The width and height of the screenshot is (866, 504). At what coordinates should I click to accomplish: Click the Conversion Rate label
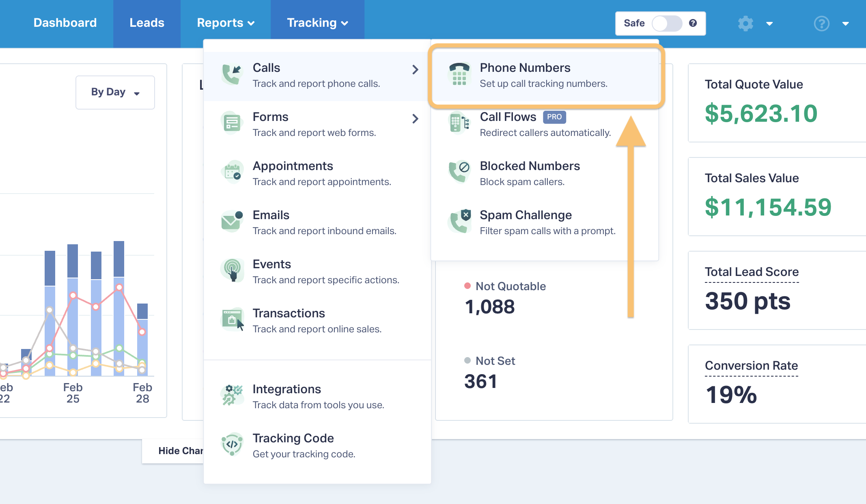(751, 365)
